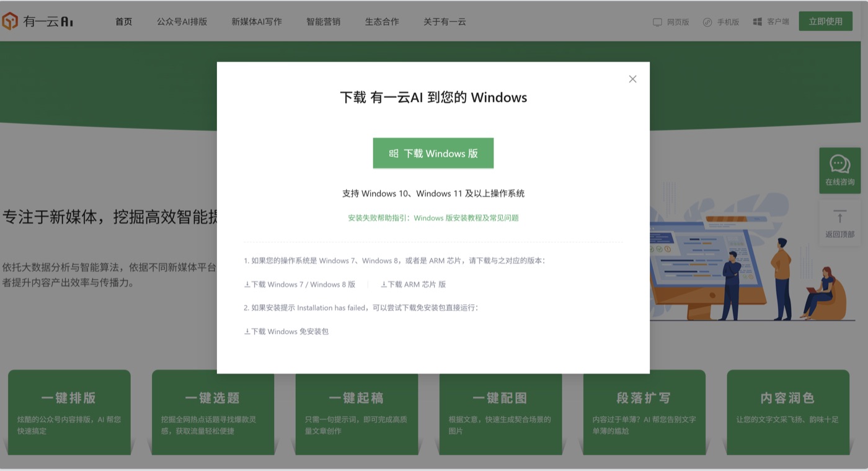Click the 手机版 phone icon
868x471 pixels.
point(707,22)
